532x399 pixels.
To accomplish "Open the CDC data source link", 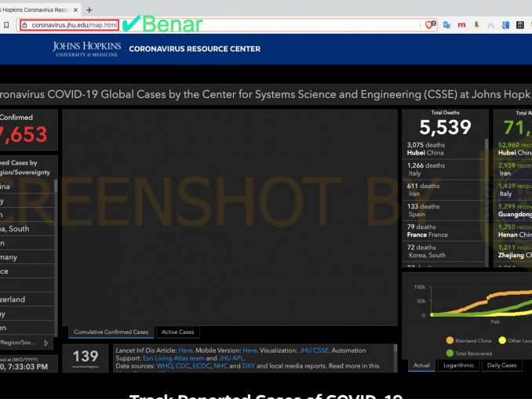I will 183,366.
